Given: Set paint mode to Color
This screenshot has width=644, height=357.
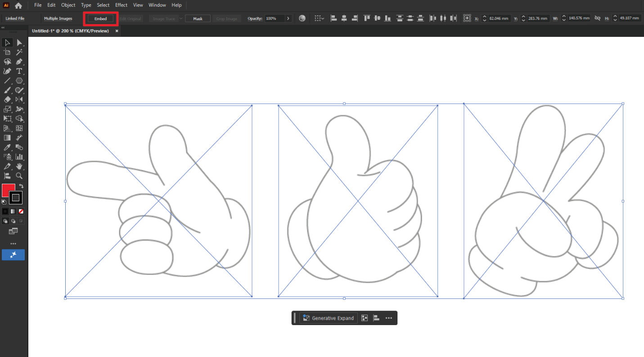Looking at the screenshot, I should (5, 211).
